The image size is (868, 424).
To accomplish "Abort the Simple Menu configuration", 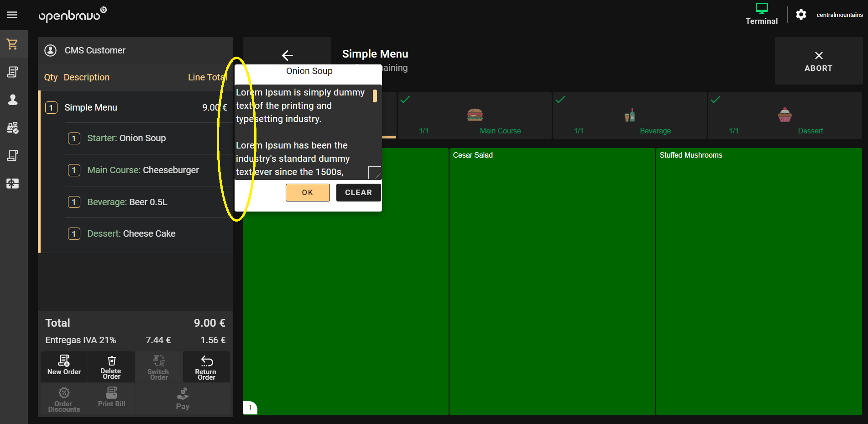I will click(819, 61).
